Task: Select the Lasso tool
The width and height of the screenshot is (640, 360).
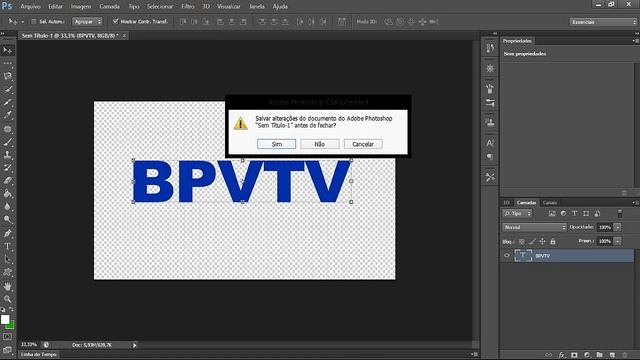Action: point(7,76)
